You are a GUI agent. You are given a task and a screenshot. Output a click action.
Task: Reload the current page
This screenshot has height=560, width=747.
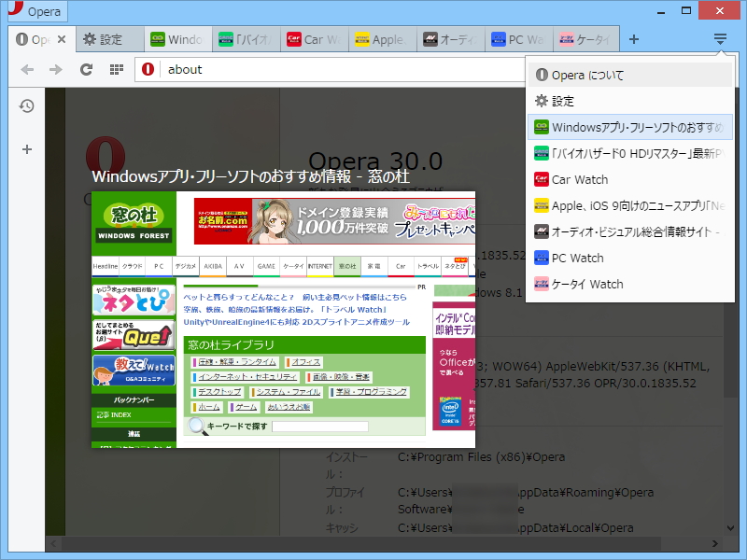(x=86, y=69)
